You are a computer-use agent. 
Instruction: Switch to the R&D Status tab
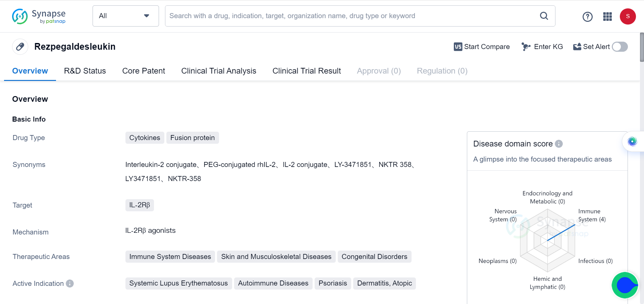pyautogui.click(x=85, y=71)
